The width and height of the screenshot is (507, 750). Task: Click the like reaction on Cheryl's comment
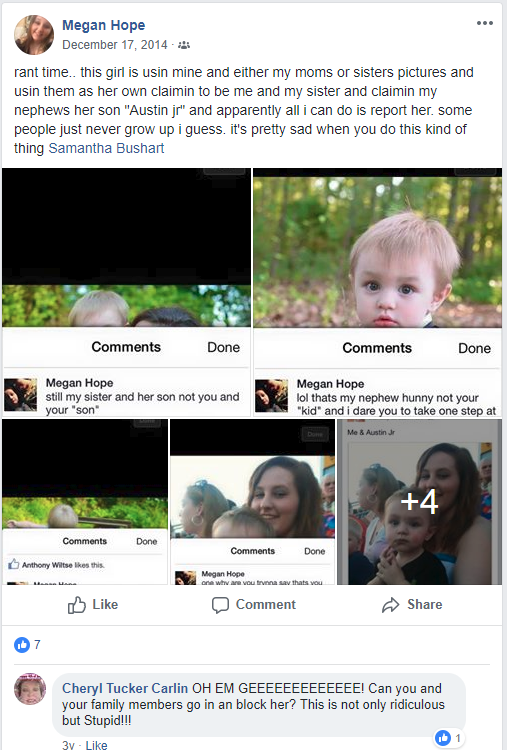tap(448, 738)
